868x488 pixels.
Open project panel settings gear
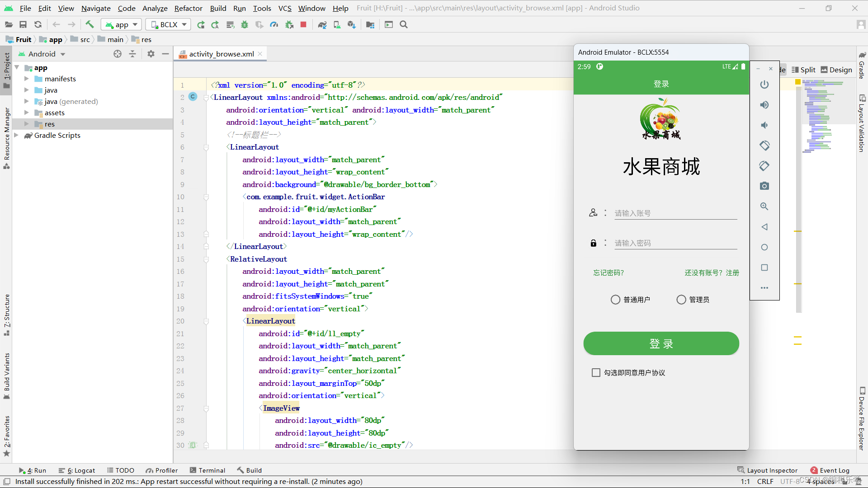click(151, 54)
